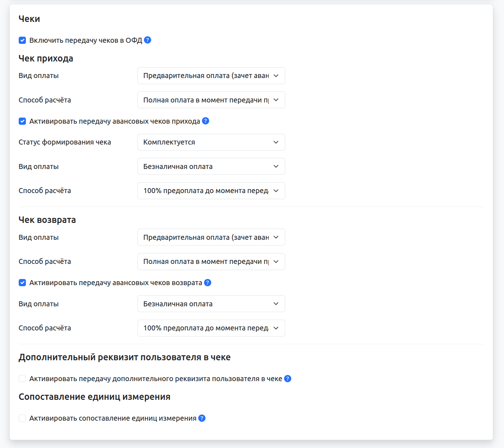504x448 pixels.
Task: Open first Вид оплаты dropdown under Чек прихода
Action: point(211,76)
